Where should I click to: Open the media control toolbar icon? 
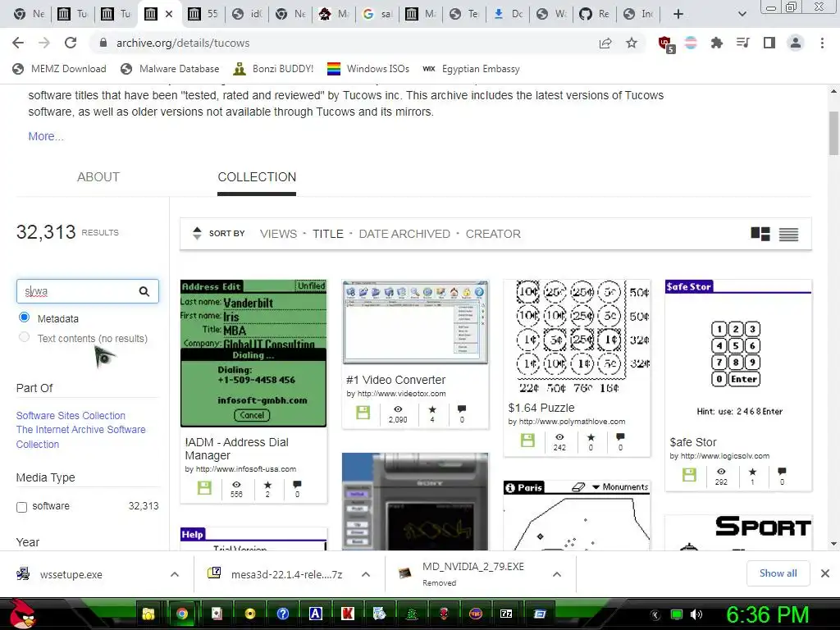[x=743, y=43]
